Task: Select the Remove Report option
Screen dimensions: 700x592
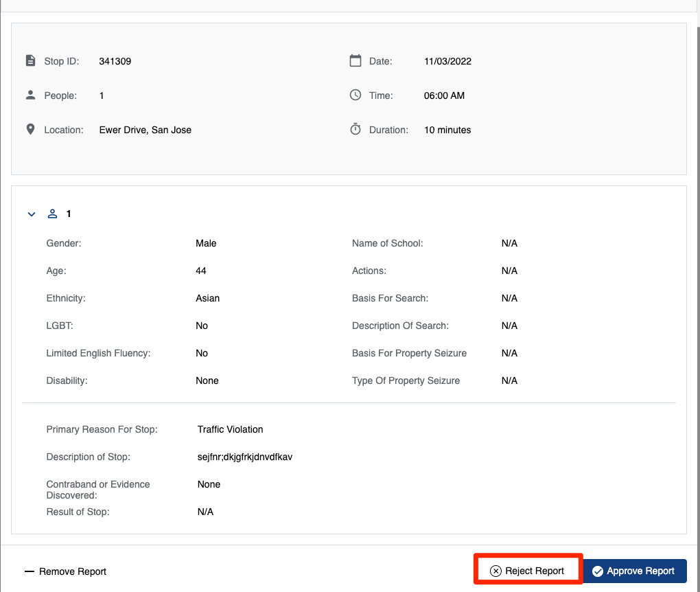Action: pyautogui.click(x=65, y=571)
